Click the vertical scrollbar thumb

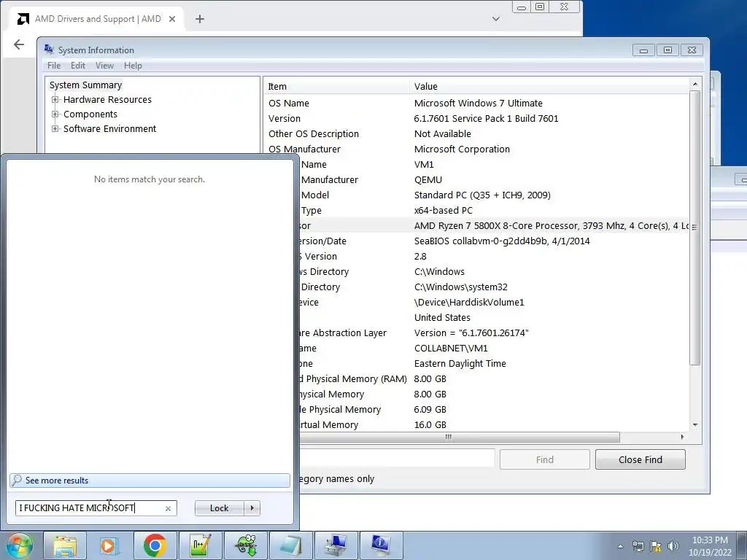(x=694, y=228)
